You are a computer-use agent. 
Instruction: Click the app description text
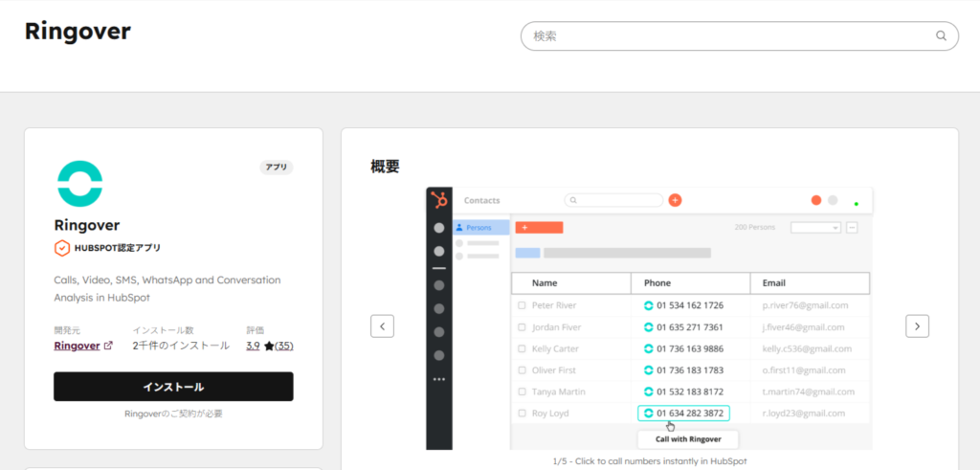pos(167,289)
